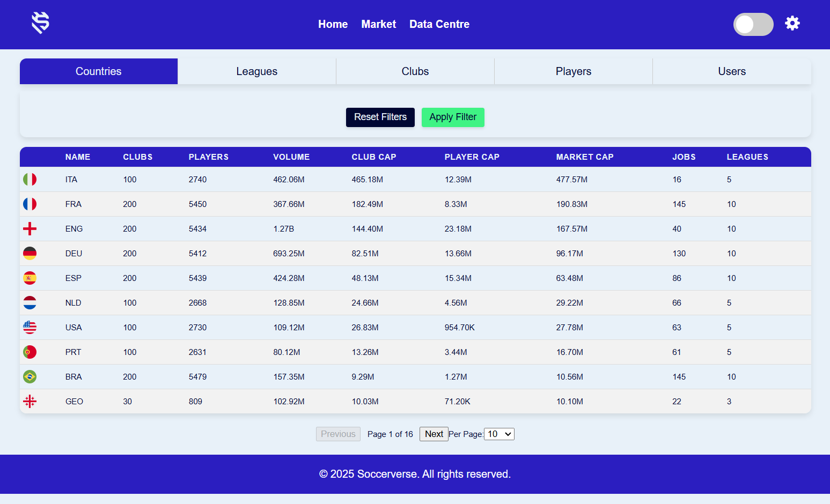The width and height of the screenshot is (830, 504).
Task: Click the Spain flag icon
Action: tap(30, 278)
